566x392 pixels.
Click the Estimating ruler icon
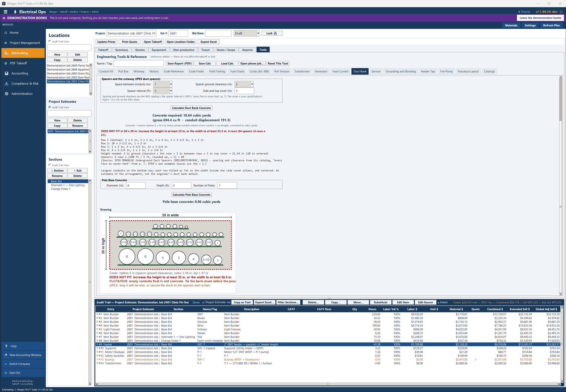[x=6, y=53]
